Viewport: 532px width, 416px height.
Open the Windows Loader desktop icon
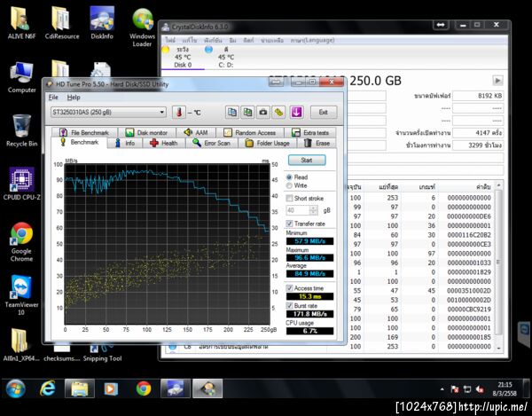(x=142, y=27)
